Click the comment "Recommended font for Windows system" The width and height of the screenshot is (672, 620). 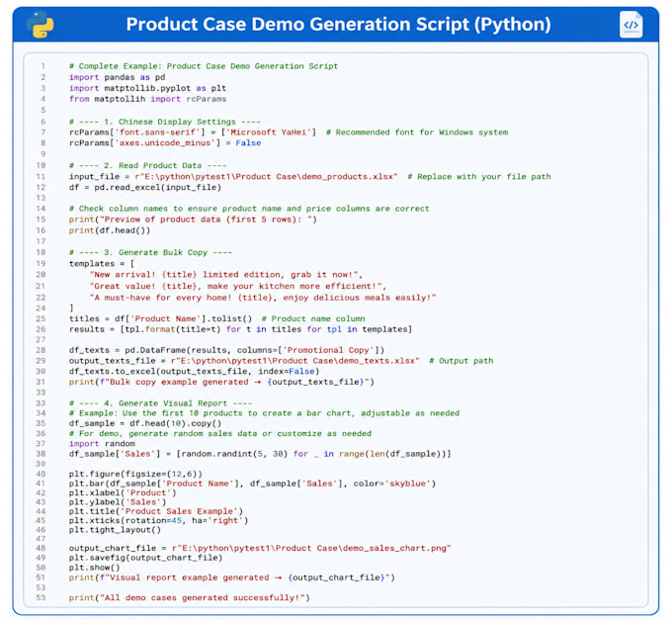pos(417,133)
